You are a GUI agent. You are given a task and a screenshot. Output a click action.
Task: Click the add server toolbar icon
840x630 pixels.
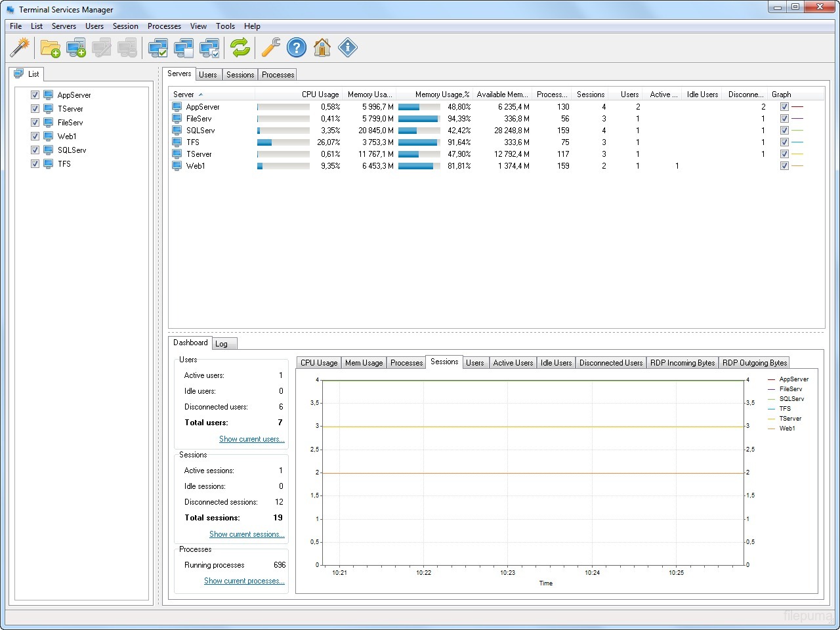[x=76, y=47]
